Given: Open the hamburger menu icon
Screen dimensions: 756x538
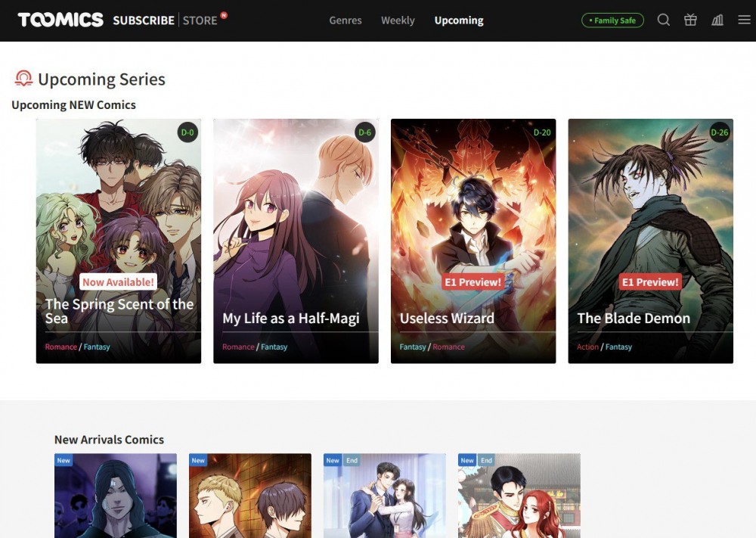Looking at the screenshot, I should 744,20.
